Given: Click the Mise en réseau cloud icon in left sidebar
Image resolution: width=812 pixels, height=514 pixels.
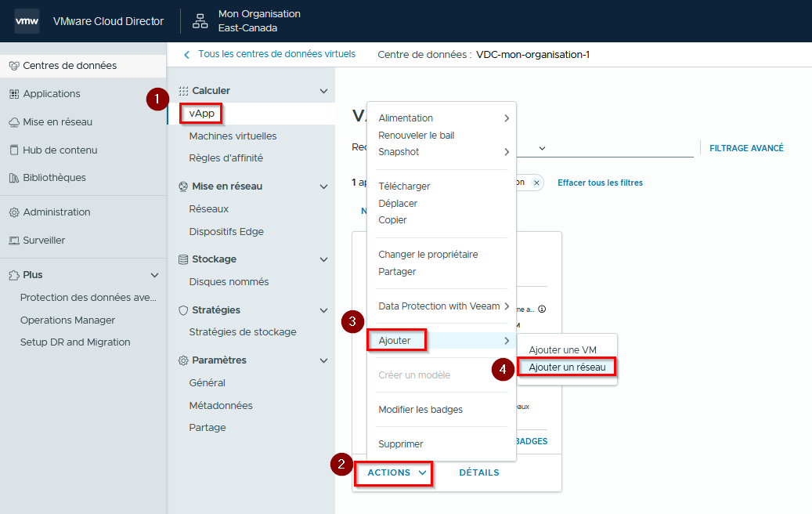Looking at the screenshot, I should tap(14, 122).
